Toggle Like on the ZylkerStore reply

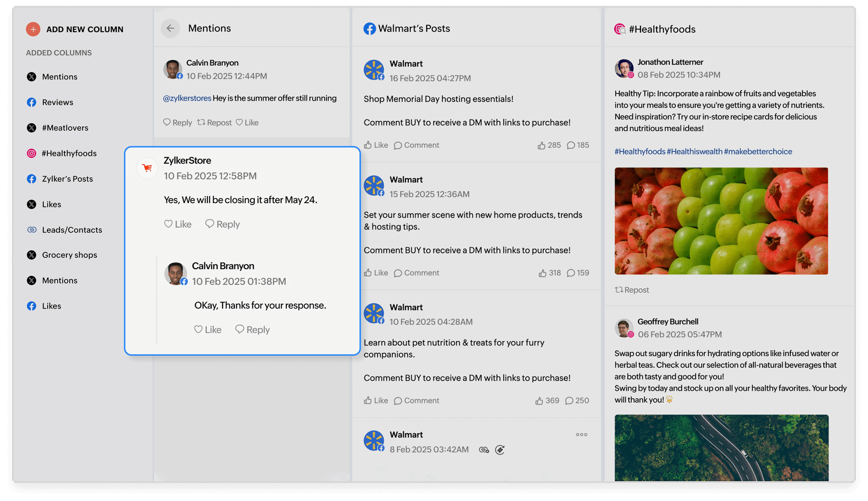[177, 224]
